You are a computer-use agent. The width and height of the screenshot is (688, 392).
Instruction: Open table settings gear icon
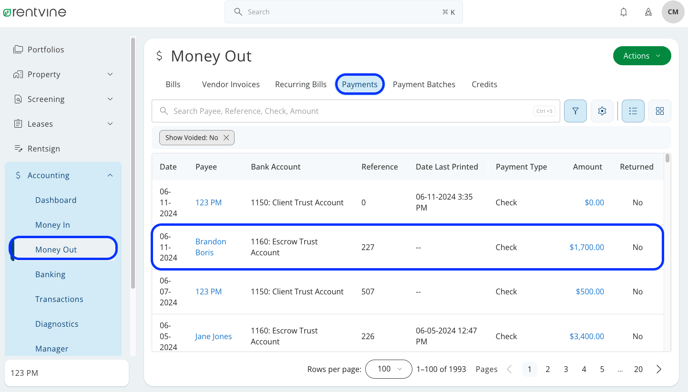click(x=602, y=111)
